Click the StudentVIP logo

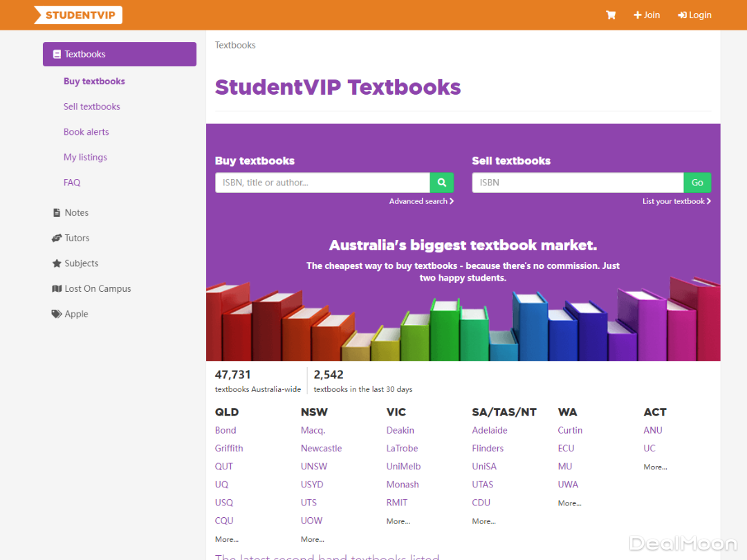pyautogui.click(x=78, y=15)
